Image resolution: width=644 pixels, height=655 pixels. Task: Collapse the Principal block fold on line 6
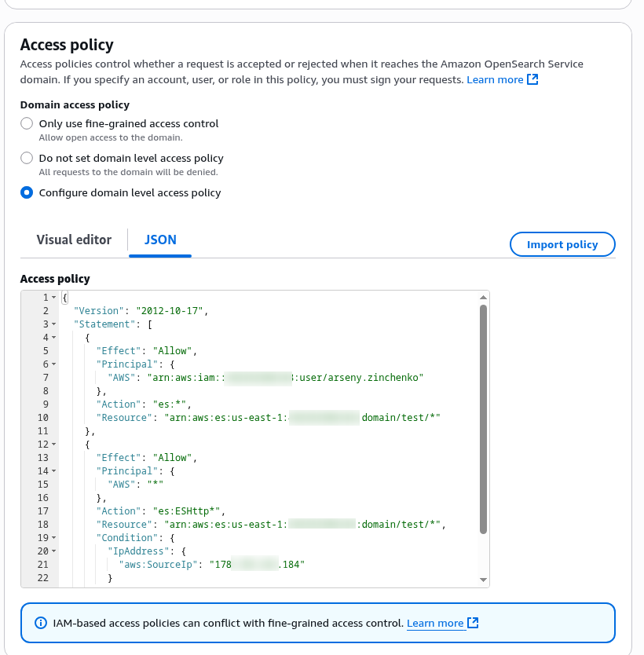(x=54, y=364)
